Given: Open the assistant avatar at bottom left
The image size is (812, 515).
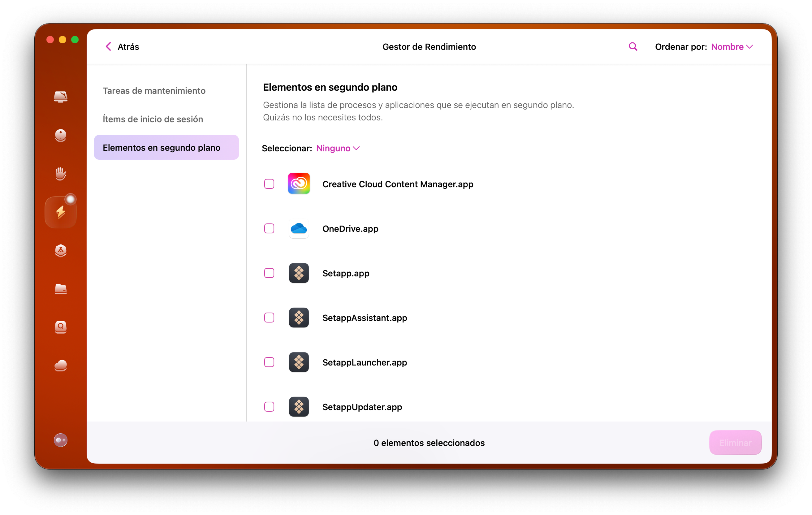Looking at the screenshot, I should (x=61, y=440).
